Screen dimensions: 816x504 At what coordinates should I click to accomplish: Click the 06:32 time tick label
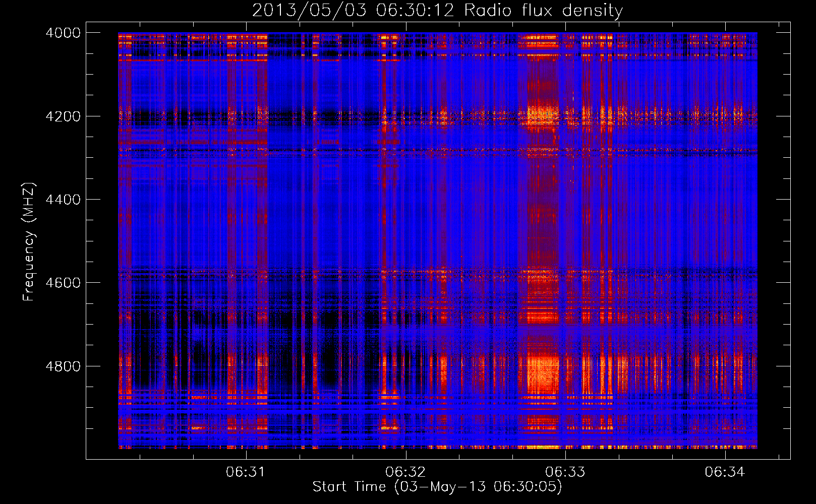click(x=405, y=472)
